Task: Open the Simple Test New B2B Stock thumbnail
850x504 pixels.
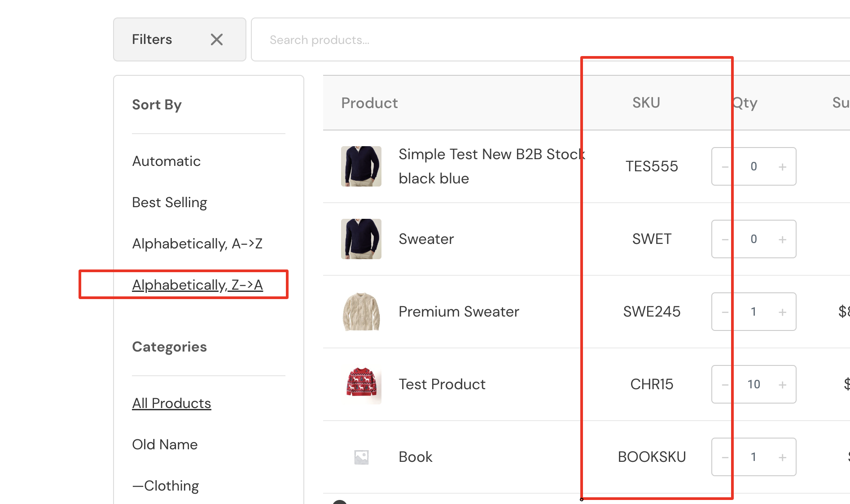Action: pyautogui.click(x=361, y=166)
